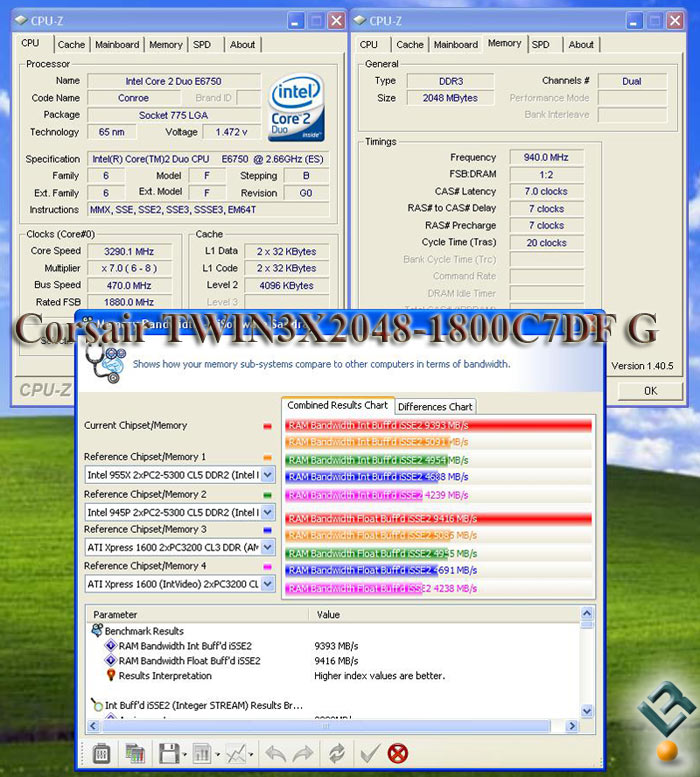The width and height of the screenshot is (700, 777).
Task: Click Intel Core 2 Duo E6750 name field
Action: coord(173,81)
